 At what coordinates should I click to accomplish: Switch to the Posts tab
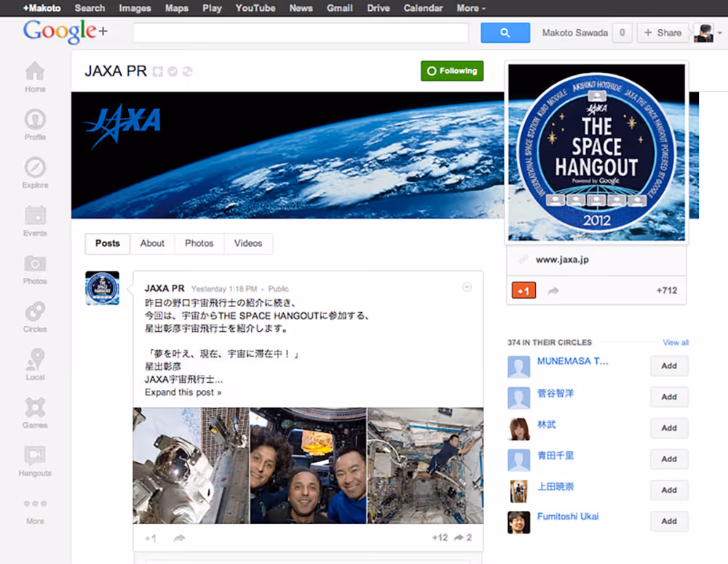(x=108, y=243)
